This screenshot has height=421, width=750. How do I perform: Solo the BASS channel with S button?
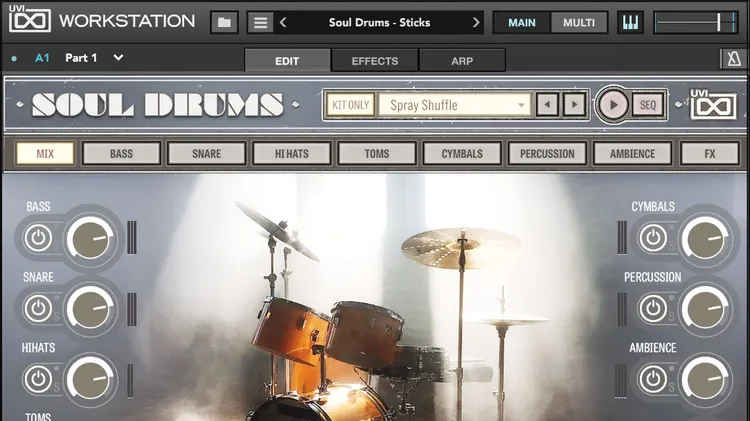click(57, 247)
